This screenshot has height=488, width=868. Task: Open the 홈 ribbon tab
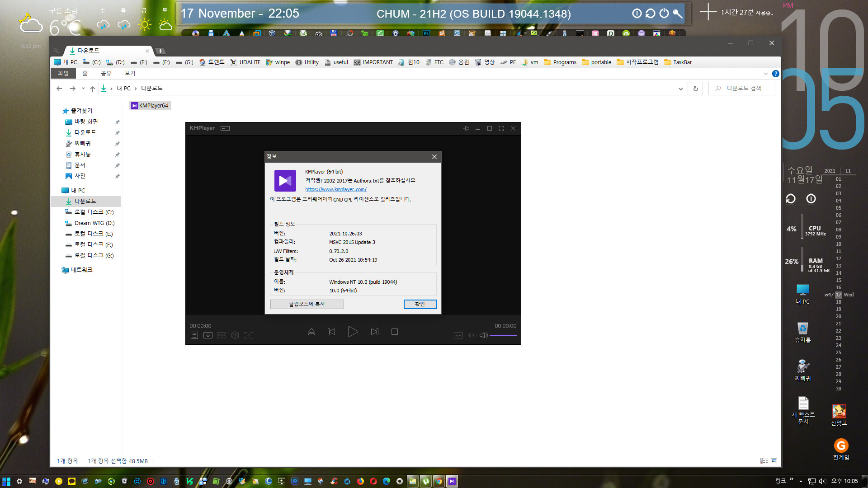(x=85, y=73)
